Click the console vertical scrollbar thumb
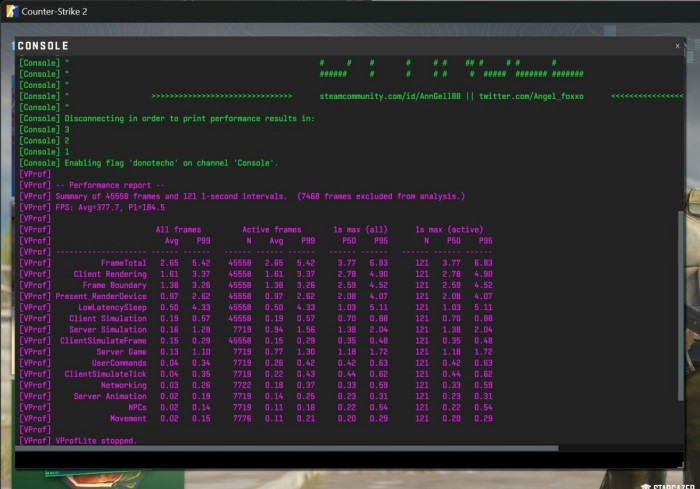 (680, 305)
